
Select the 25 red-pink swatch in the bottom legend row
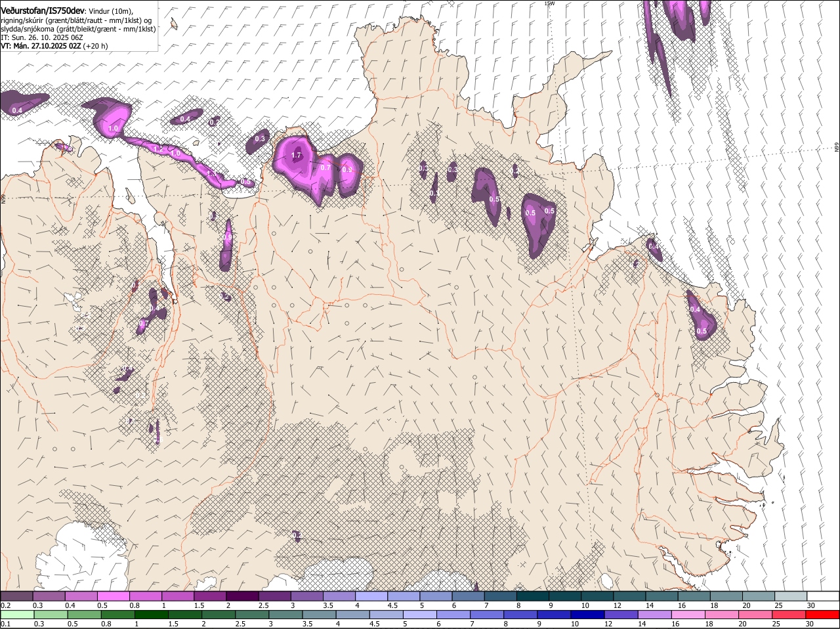tap(789, 615)
